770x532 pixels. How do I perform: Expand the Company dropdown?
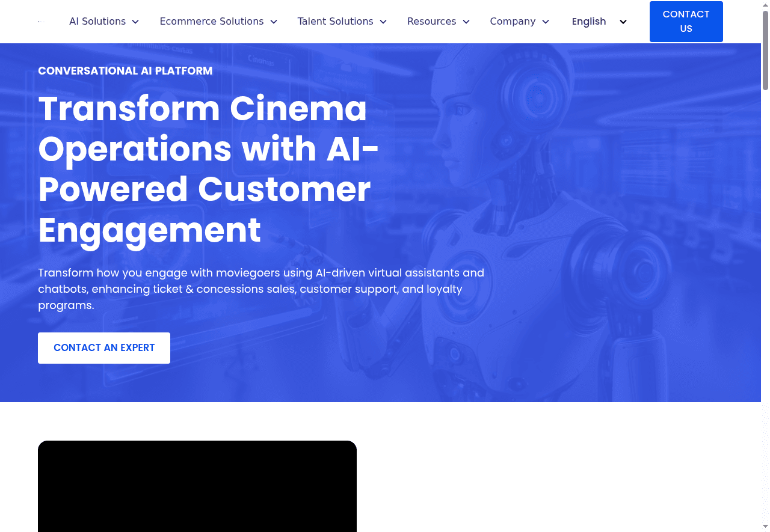pos(513,22)
